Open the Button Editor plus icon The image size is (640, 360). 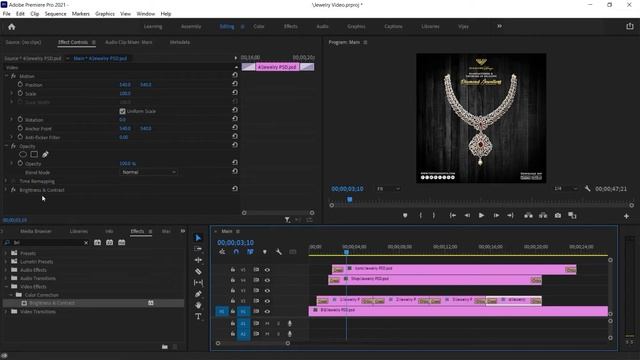tap(626, 216)
